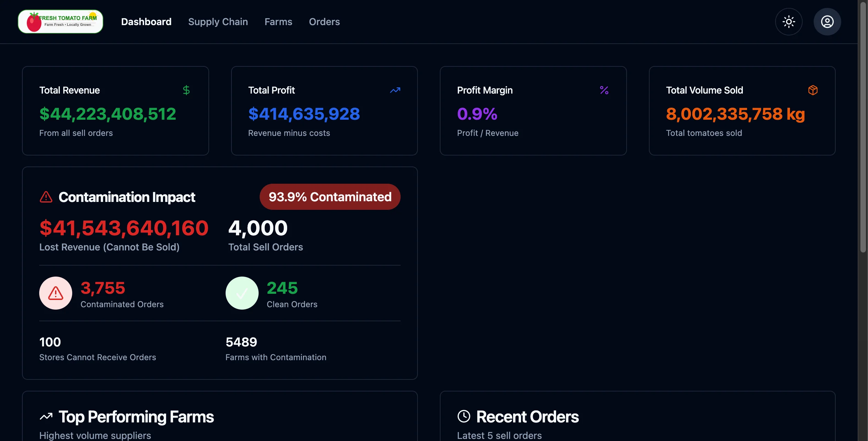Click the 93.9% Contaminated badge
This screenshot has height=441, width=868.
click(330, 197)
